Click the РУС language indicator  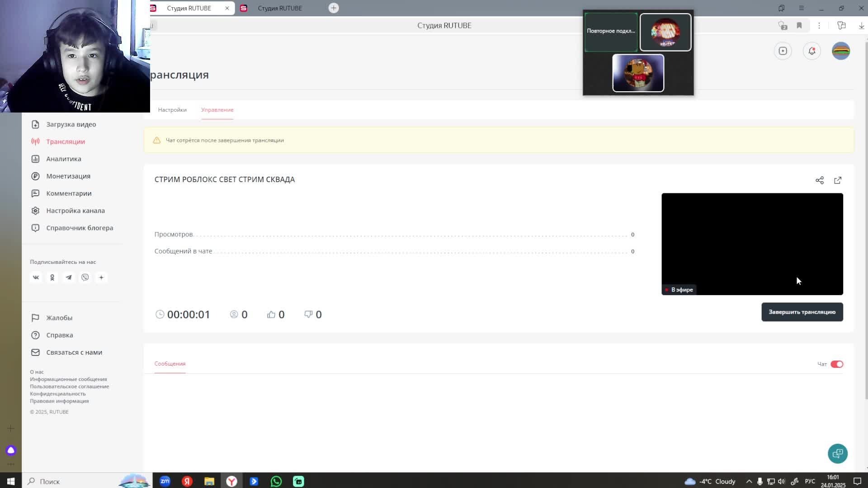pos(810,481)
